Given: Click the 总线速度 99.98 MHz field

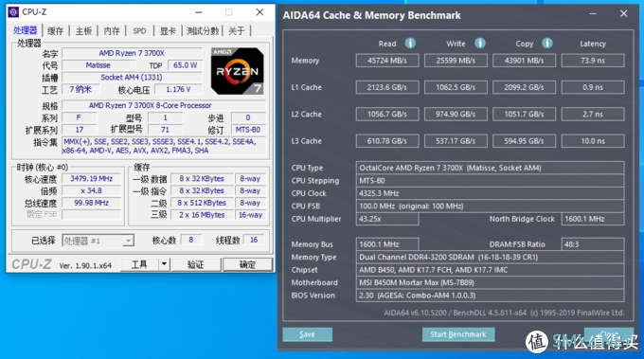Looking at the screenshot, I should point(91,203).
